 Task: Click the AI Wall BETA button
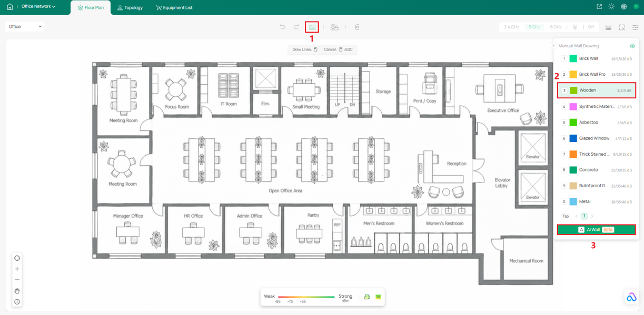(x=596, y=230)
